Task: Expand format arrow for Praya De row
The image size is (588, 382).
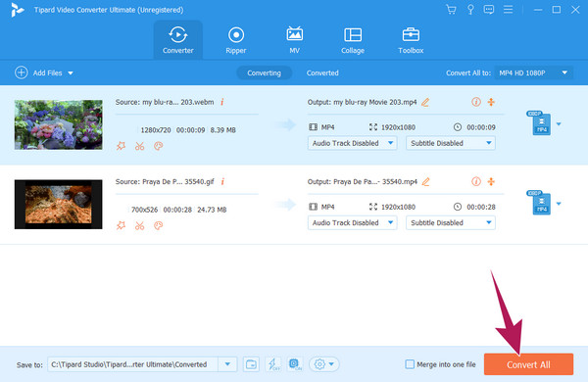Action: pyautogui.click(x=559, y=204)
